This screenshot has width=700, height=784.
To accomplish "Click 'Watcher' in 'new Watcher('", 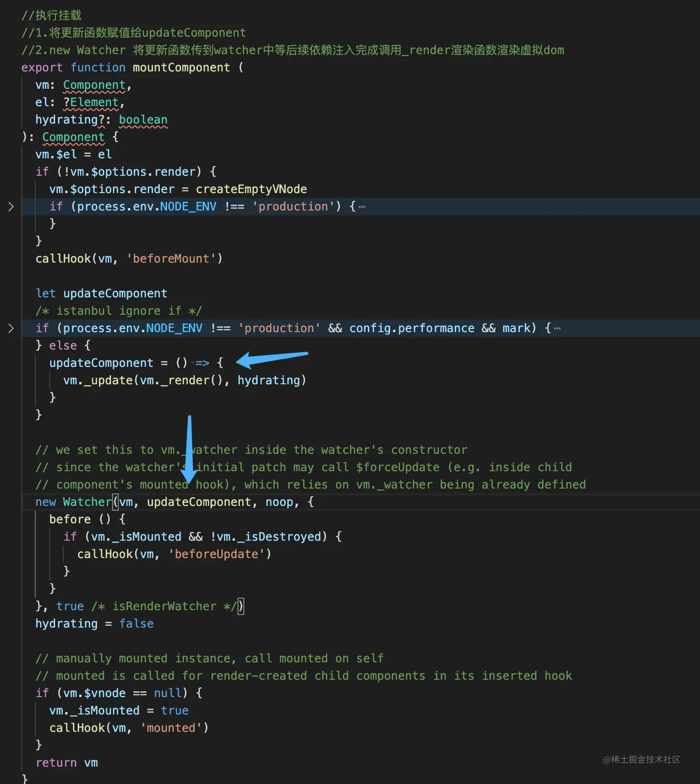I will [x=87, y=502].
